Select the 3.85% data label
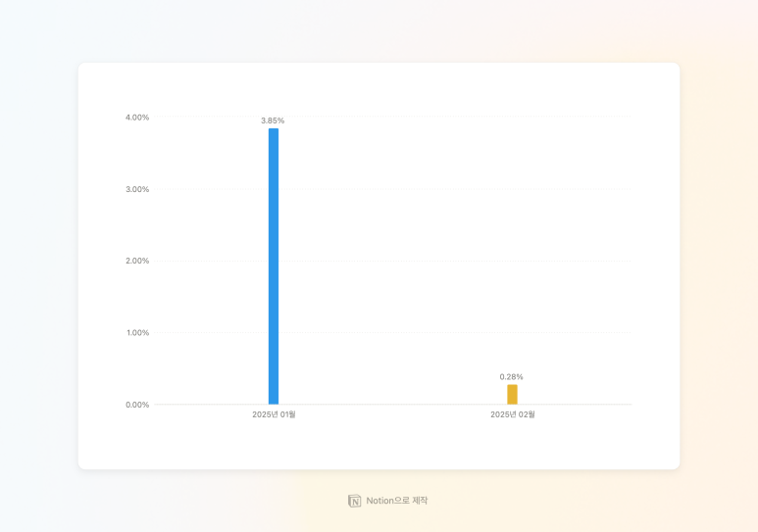Image resolution: width=758 pixels, height=532 pixels. 273,121
